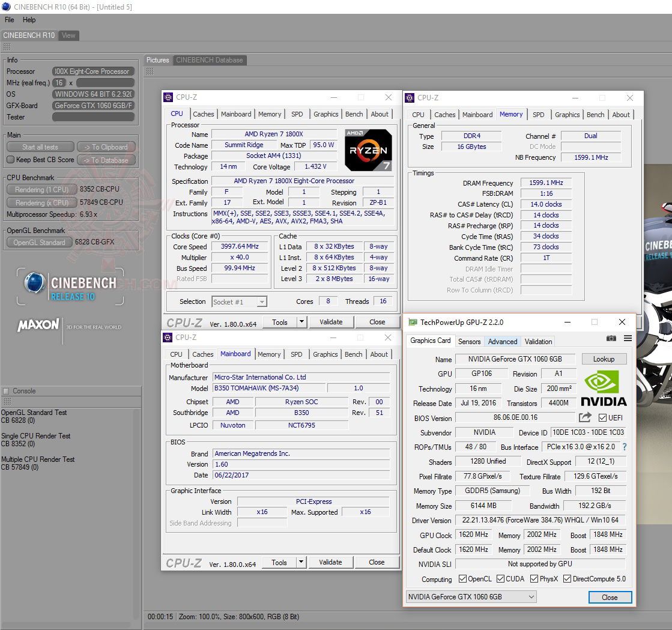Run Rendering (1 CPU) benchmark
Screen dimensions: 672x630
coord(41,189)
